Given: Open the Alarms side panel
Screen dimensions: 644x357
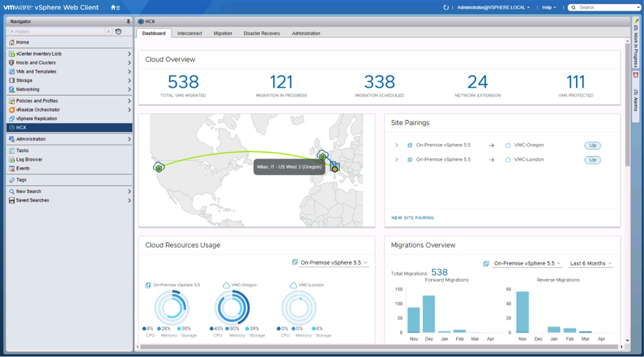Looking at the screenshot, I should coord(636,96).
